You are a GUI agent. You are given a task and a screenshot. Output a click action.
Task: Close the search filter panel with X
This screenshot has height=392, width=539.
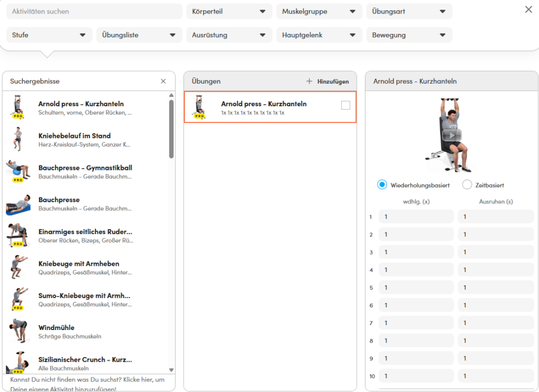click(x=528, y=10)
